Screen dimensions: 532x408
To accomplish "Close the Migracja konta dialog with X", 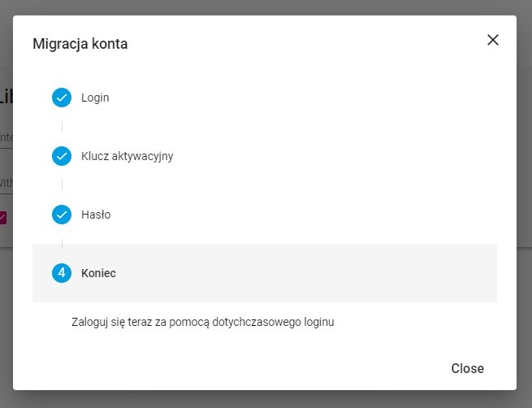I will pyautogui.click(x=493, y=40).
